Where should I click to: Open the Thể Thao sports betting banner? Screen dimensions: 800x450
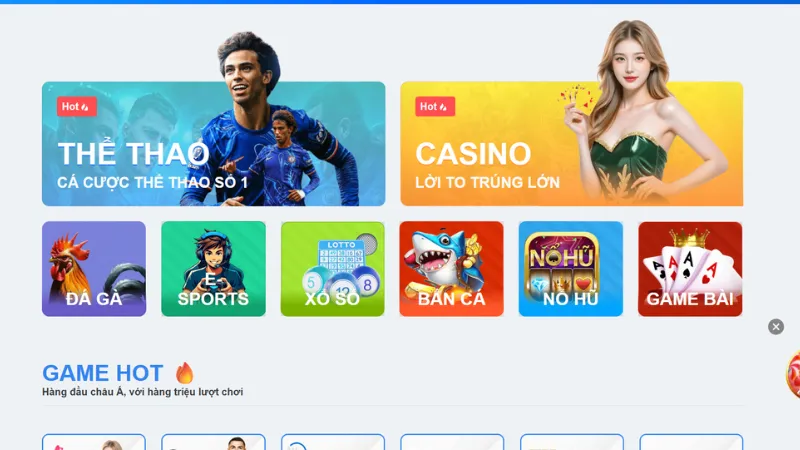coord(213,144)
